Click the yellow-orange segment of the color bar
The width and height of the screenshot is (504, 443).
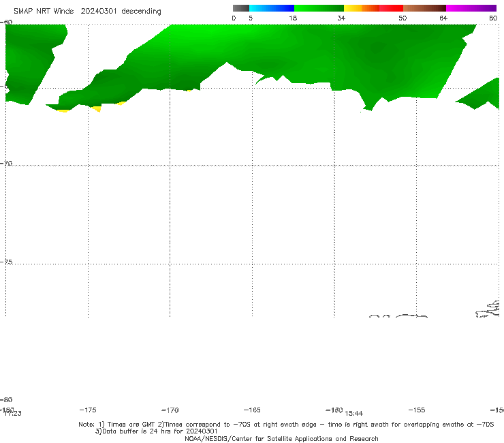[361, 8]
